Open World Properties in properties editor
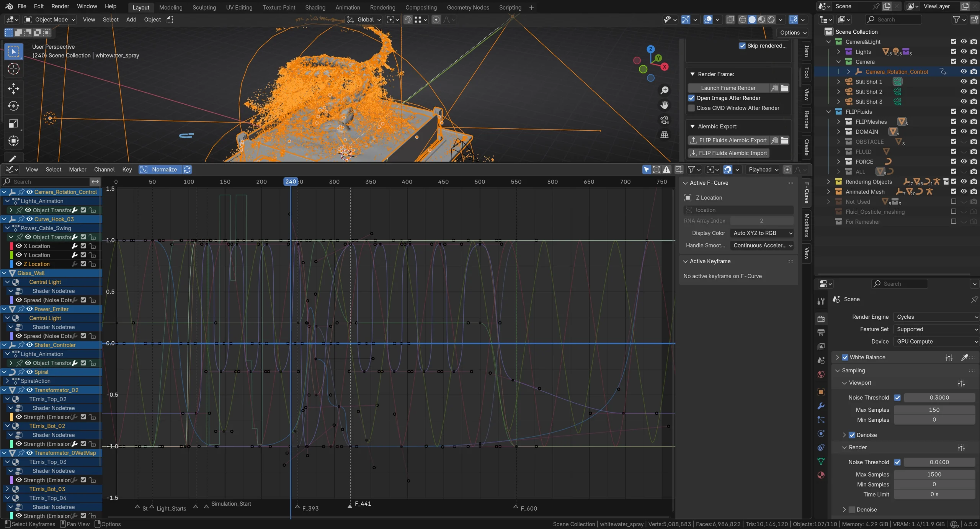The width and height of the screenshot is (980, 529). tap(821, 374)
